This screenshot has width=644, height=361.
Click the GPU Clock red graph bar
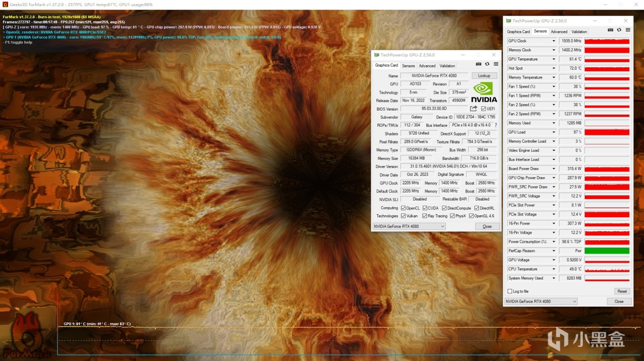click(x=607, y=41)
